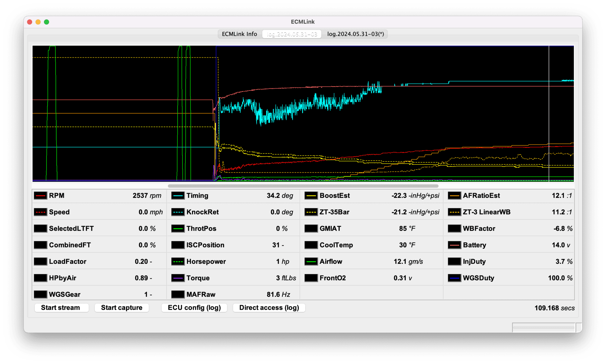Viewport: 606px width, 364px height.
Task: Click the Battery pink swatch
Action: pos(454,245)
